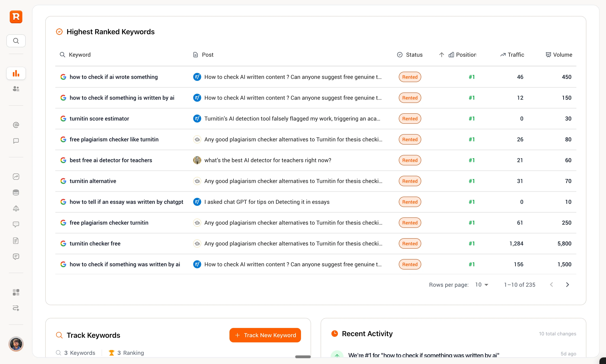The height and width of the screenshot is (364, 606).
Task: Open the grid apps sidebar icon
Action: click(x=16, y=292)
